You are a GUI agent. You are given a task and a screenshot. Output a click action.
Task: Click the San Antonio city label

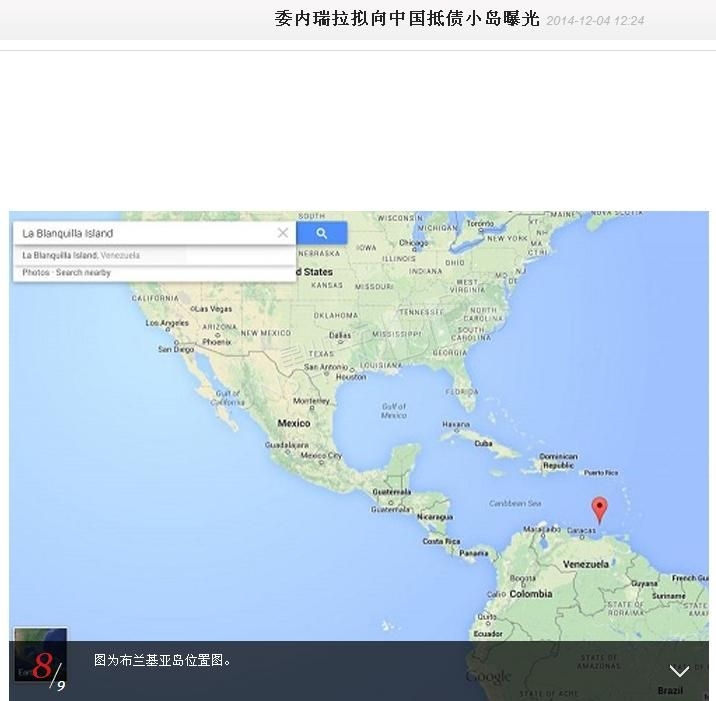pos(326,367)
